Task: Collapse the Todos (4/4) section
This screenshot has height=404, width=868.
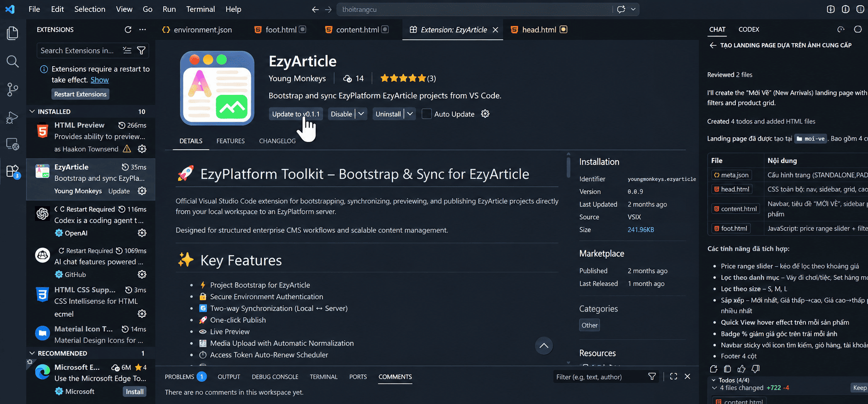Action: (x=714, y=380)
